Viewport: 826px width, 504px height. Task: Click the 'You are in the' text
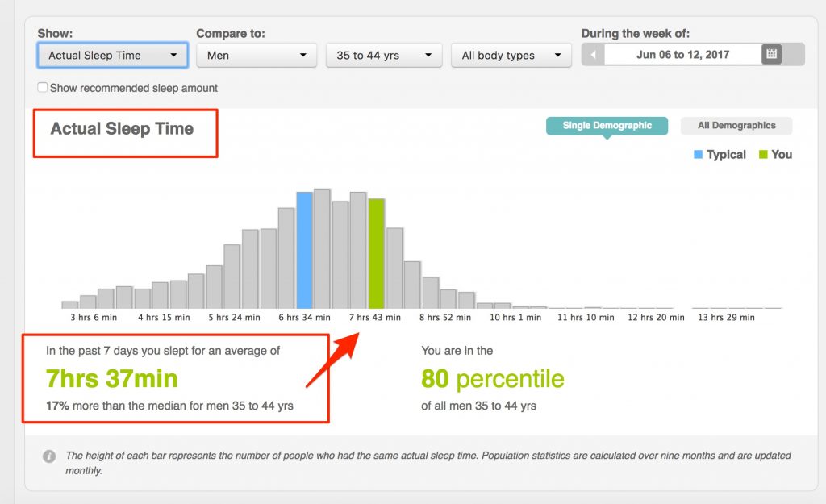(457, 351)
